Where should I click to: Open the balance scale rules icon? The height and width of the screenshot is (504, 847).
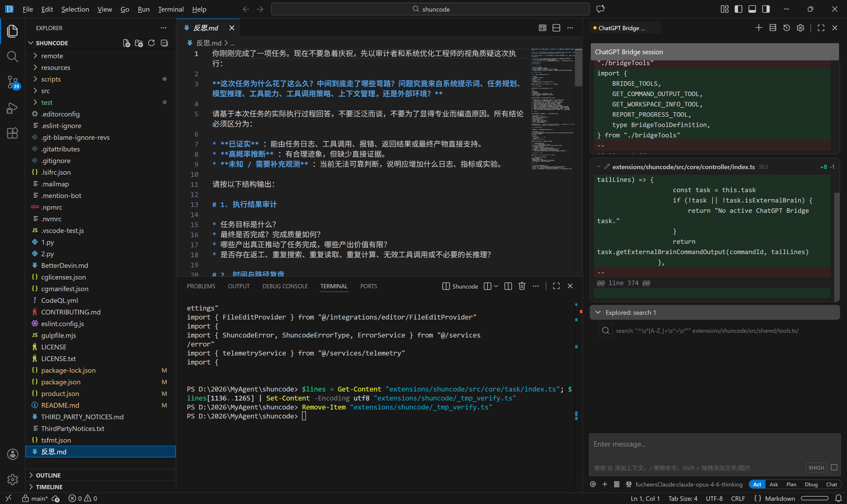tap(629, 484)
